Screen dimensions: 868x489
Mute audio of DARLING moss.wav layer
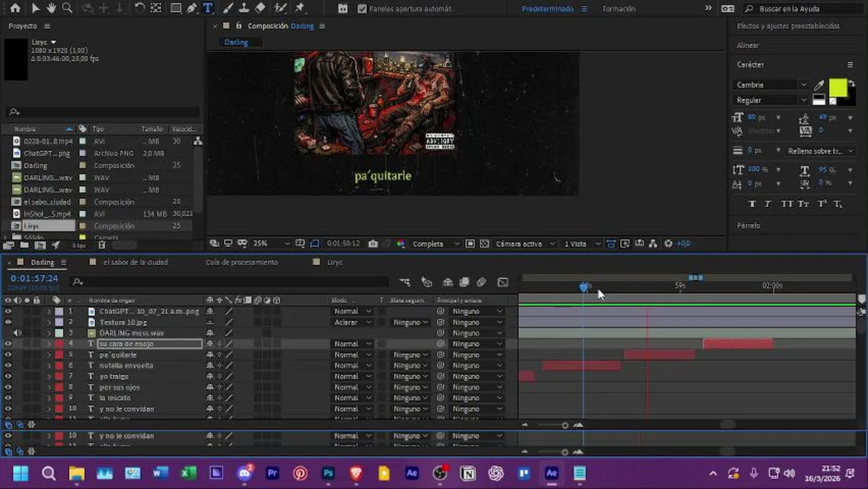coord(18,333)
